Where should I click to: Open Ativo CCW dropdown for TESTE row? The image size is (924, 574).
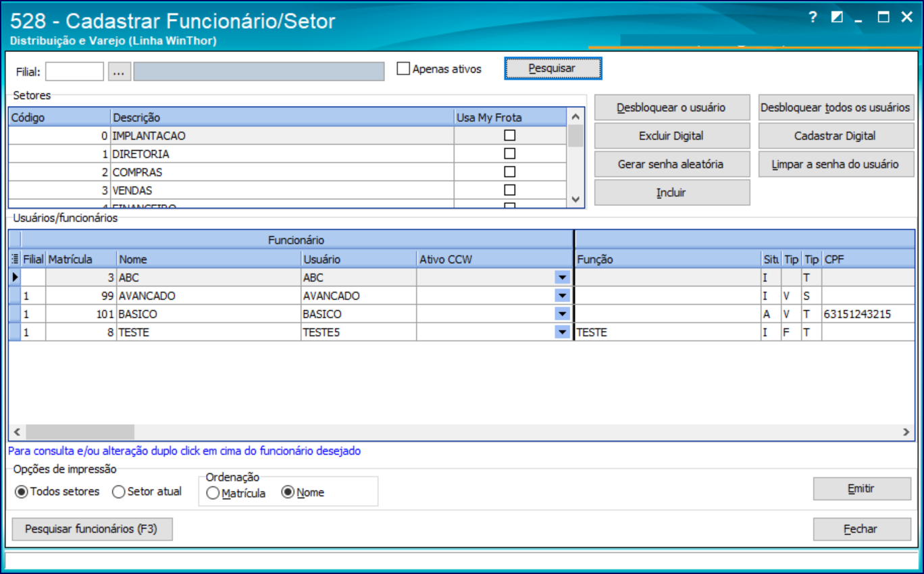pyautogui.click(x=561, y=332)
